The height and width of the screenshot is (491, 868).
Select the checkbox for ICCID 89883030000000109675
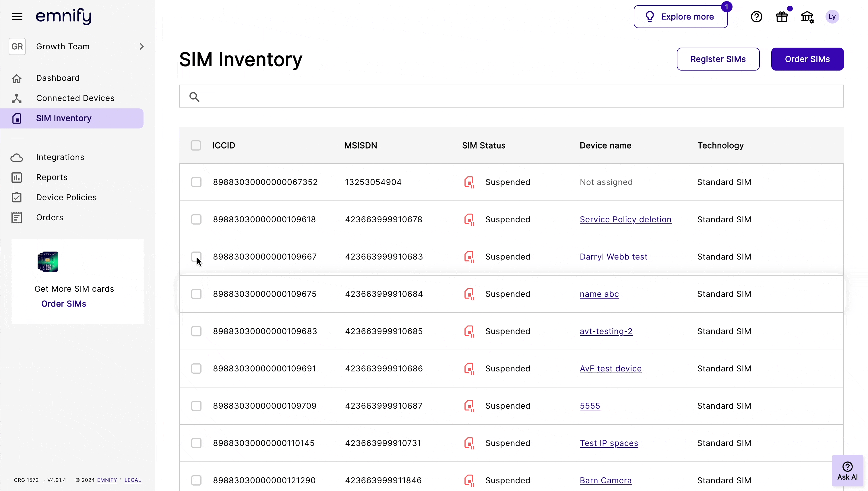click(196, 294)
